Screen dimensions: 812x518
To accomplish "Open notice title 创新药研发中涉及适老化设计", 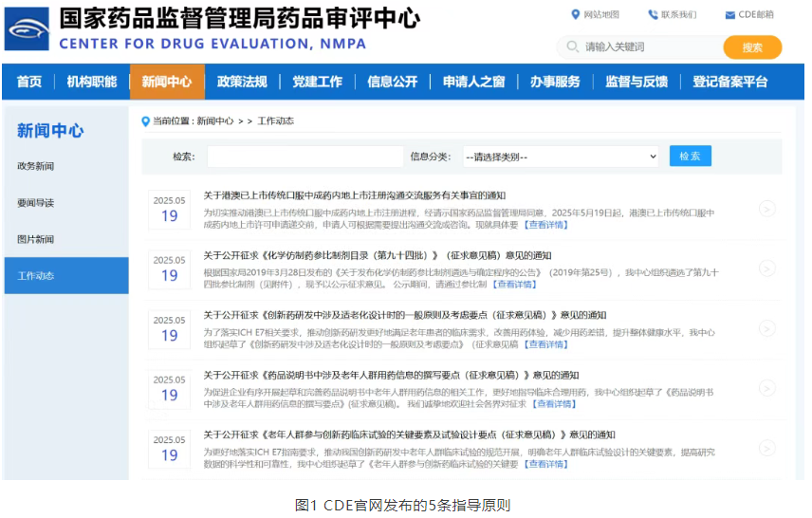I will click(404, 315).
